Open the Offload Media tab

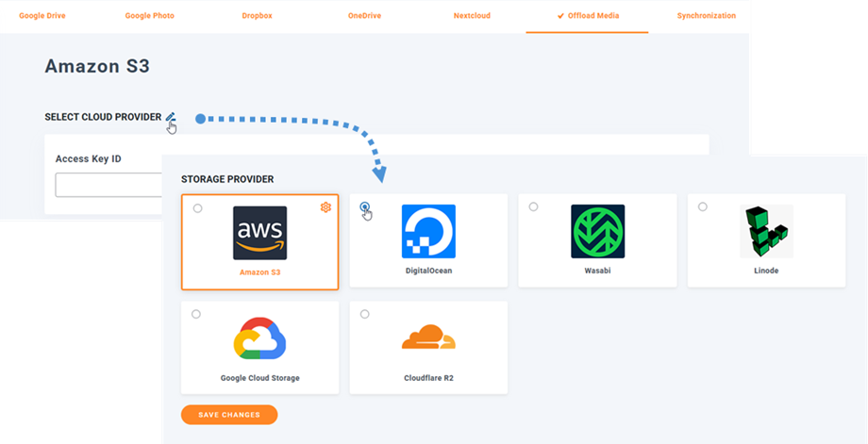(x=588, y=16)
